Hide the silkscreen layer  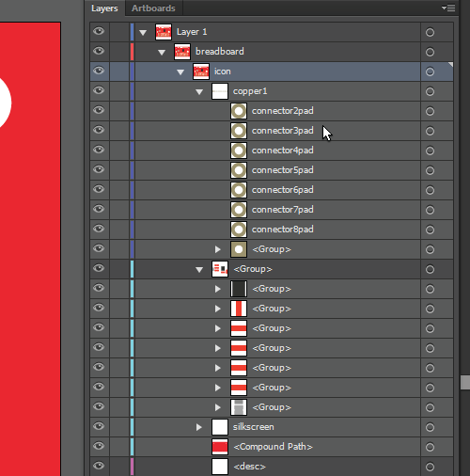pyautogui.click(x=99, y=426)
